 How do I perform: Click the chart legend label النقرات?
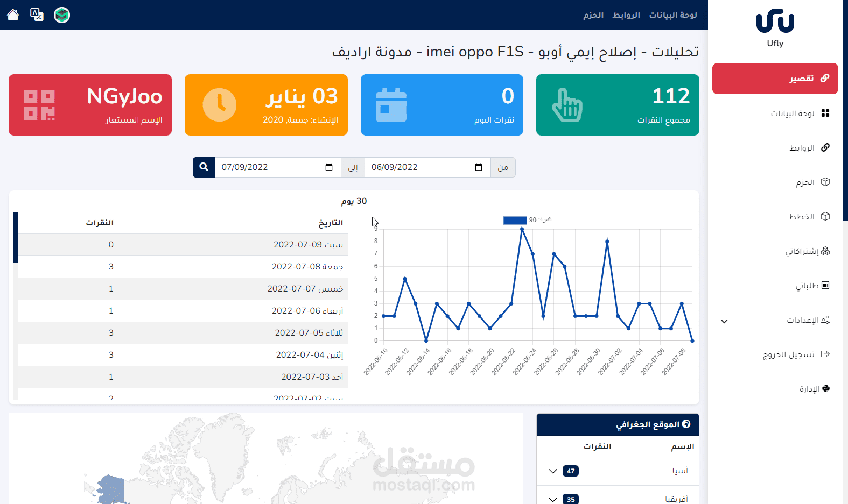pos(540,220)
